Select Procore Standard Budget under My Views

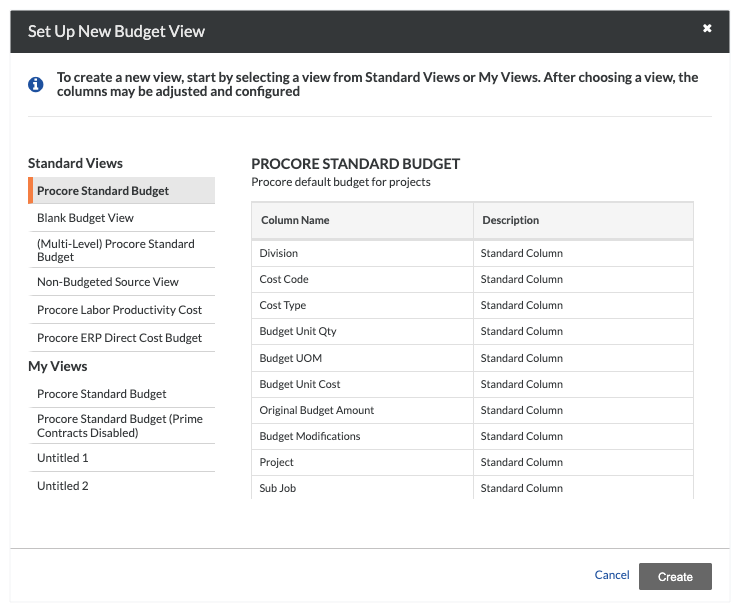[x=122, y=394]
